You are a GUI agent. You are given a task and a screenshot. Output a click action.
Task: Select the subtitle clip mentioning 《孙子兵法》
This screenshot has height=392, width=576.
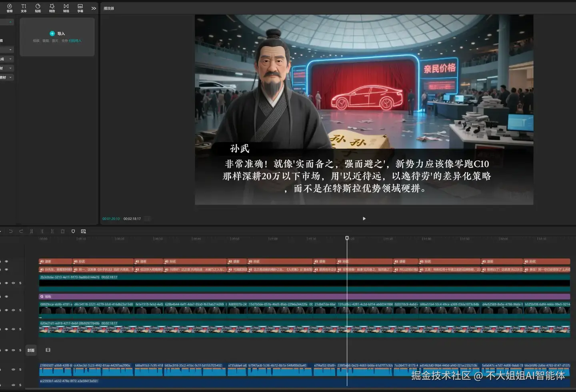pyautogui.click(x=103, y=270)
